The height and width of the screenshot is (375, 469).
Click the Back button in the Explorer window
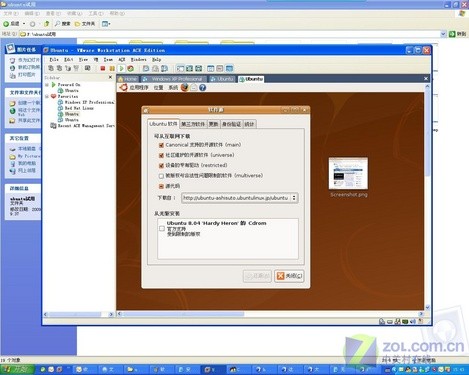pos(11,24)
